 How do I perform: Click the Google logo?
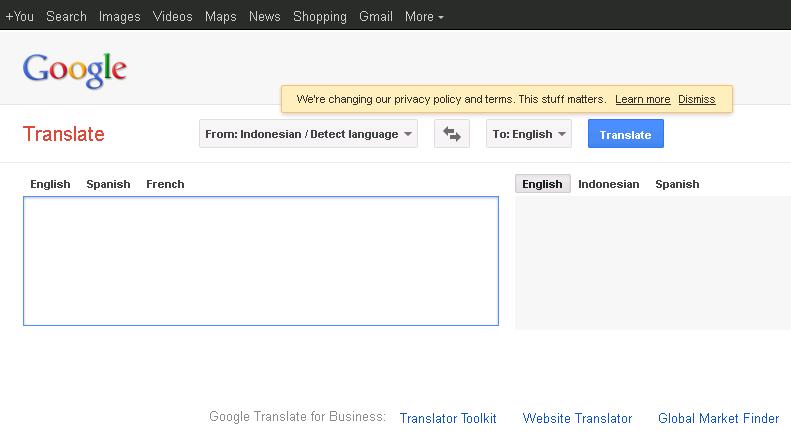point(75,70)
